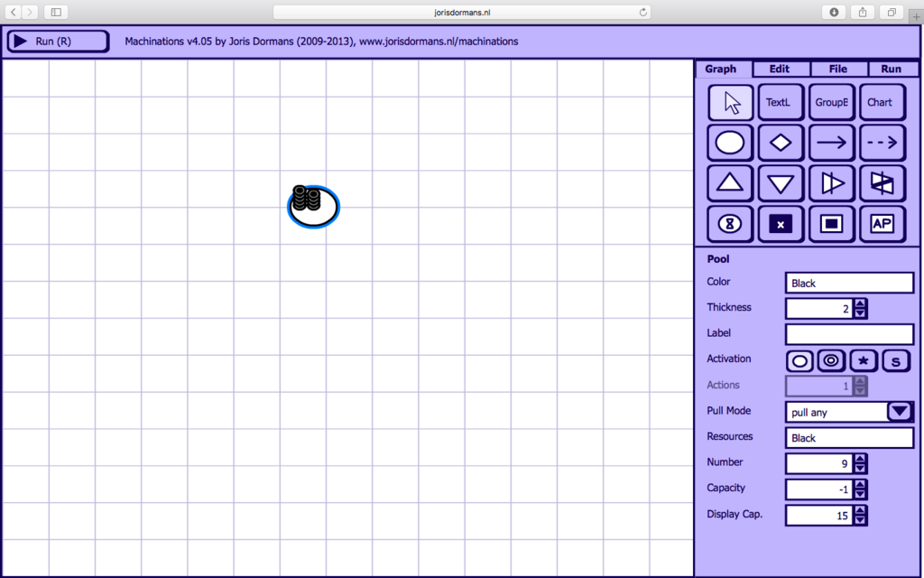Set activation to start action S
This screenshot has width=924, height=578.
[896, 361]
